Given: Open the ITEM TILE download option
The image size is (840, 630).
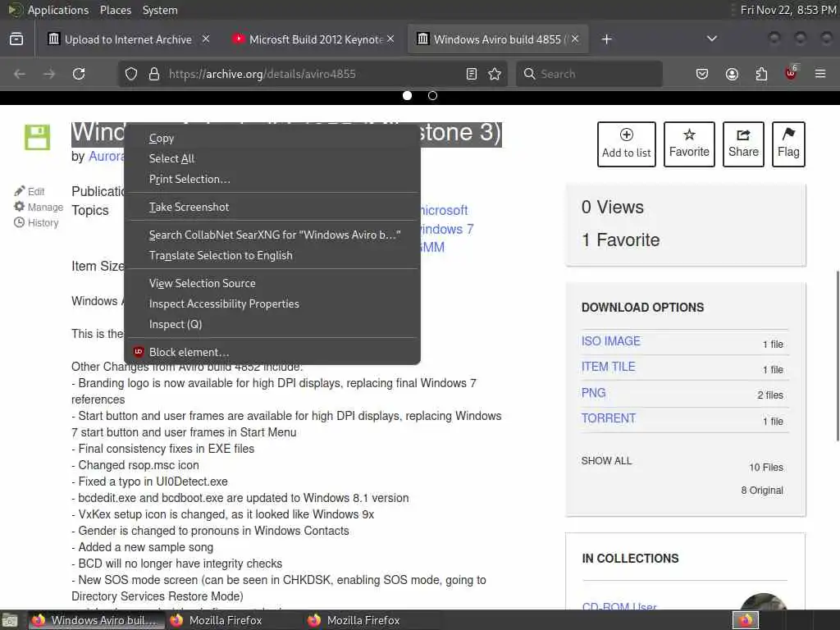Looking at the screenshot, I should (608, 367).
